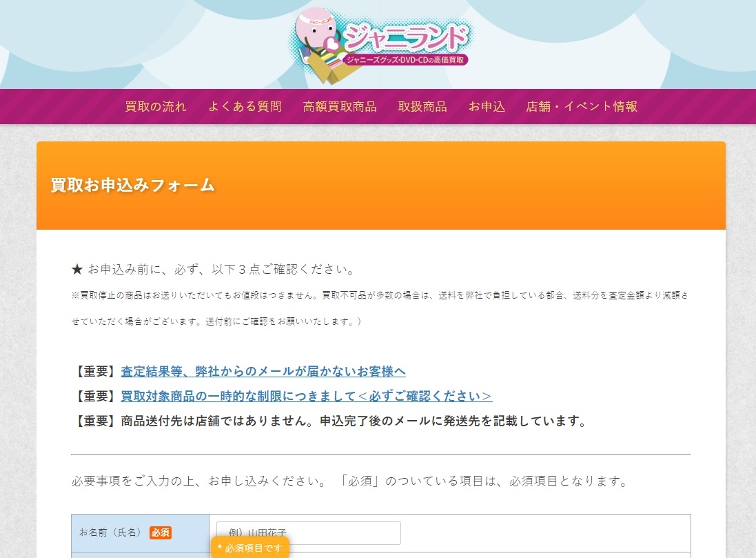Open the よくある質問 menu item
Screen dimensions: 756x558
[x=245, y=106]
